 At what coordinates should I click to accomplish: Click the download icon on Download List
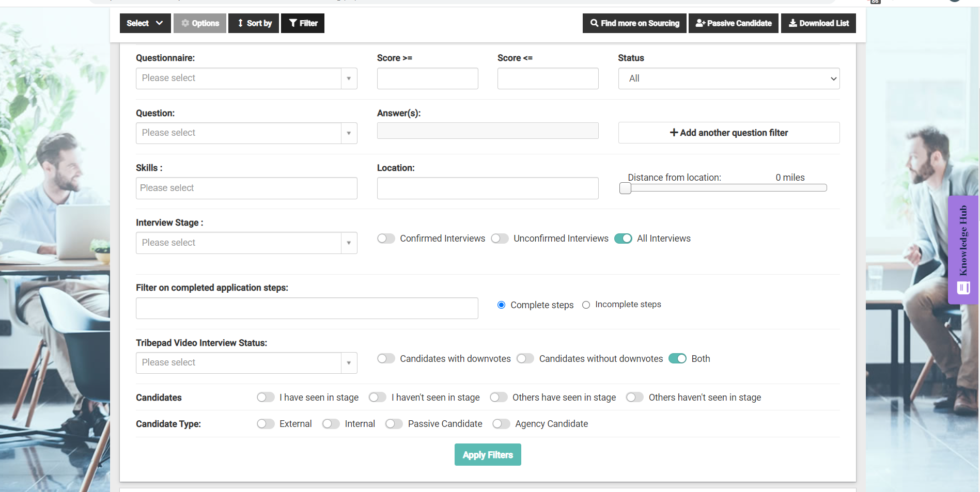click(x=793, y=23)
